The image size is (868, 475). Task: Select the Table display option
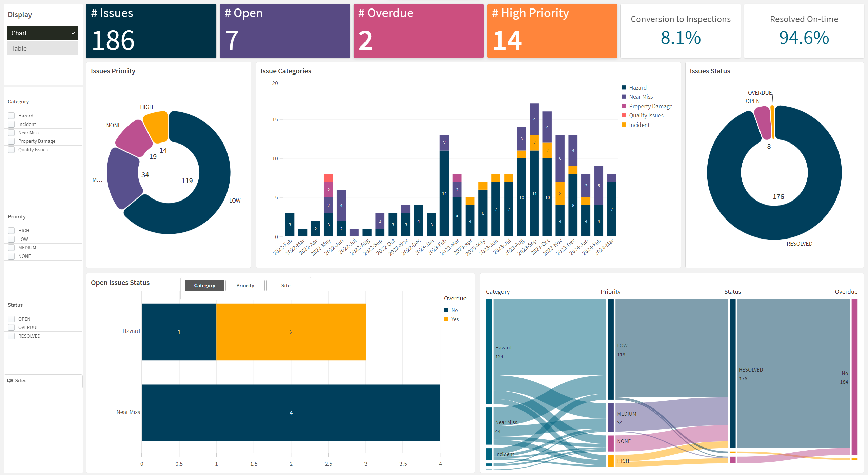click(43, 48)
